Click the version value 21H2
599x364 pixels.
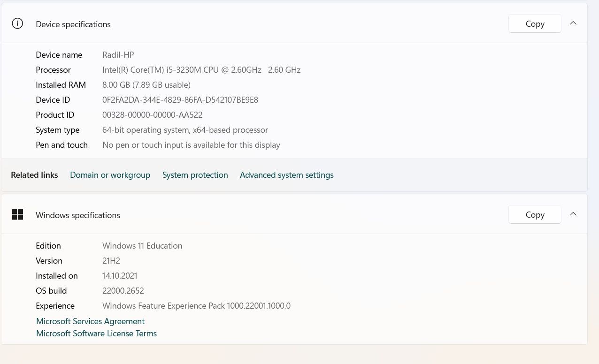pos(111,261)
